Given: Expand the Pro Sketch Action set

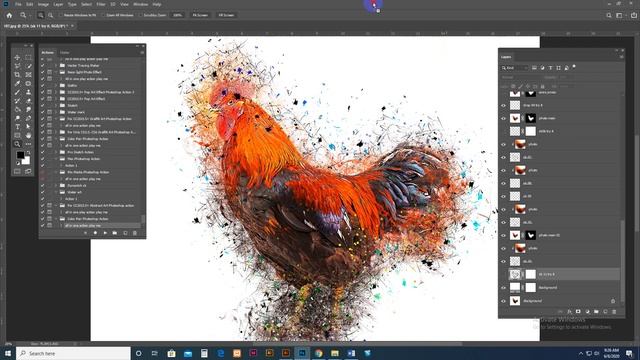Looking at the screenshot, I should point(56,152).
